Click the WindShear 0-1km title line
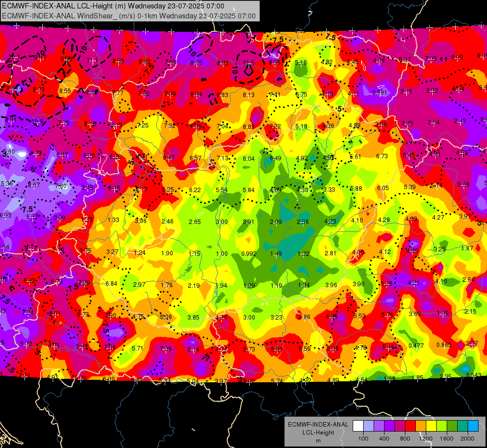 (x=128, y=16)
